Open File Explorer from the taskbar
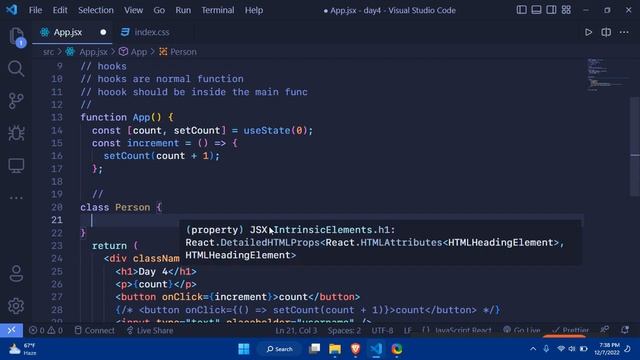This screenshot has width=640, height=360. pyautogui.click(x=335, y=349)
